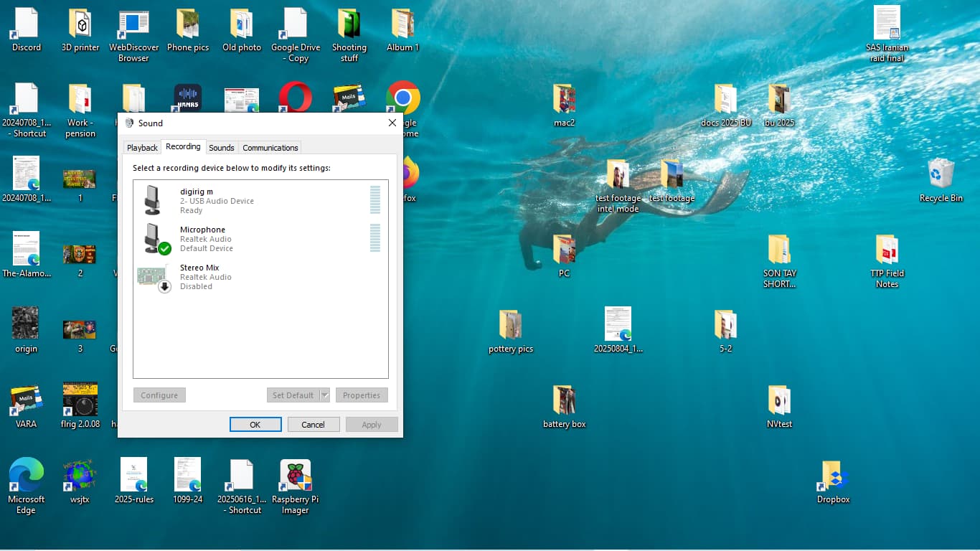980x551 pixels.
Task: Close the Sound dialog window
Action: (x=392, y=123)
